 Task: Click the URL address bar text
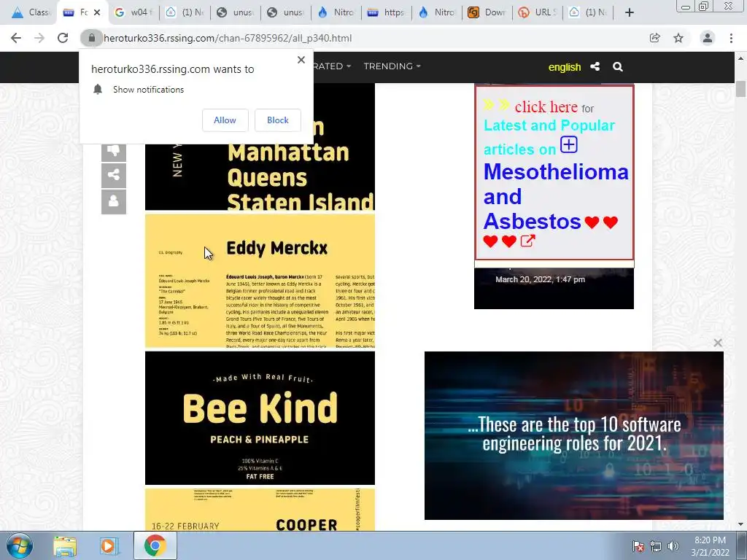(x=228, y=38)
